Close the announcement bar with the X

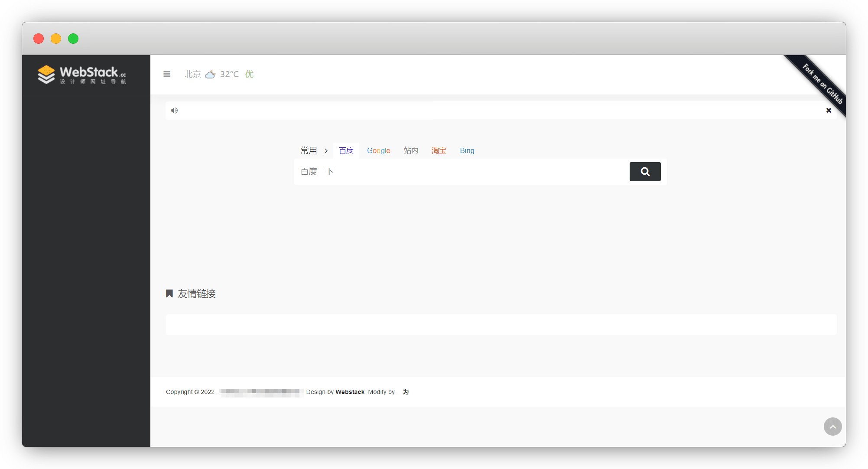828,111
